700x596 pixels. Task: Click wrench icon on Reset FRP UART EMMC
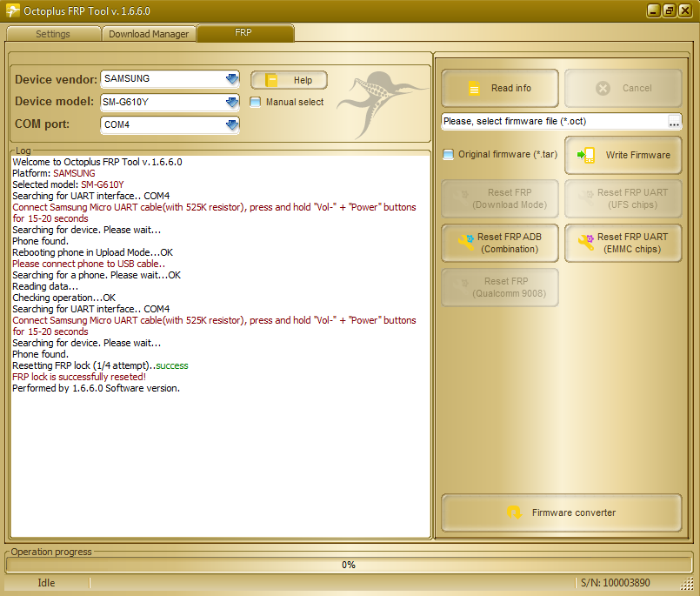point(586,242)
